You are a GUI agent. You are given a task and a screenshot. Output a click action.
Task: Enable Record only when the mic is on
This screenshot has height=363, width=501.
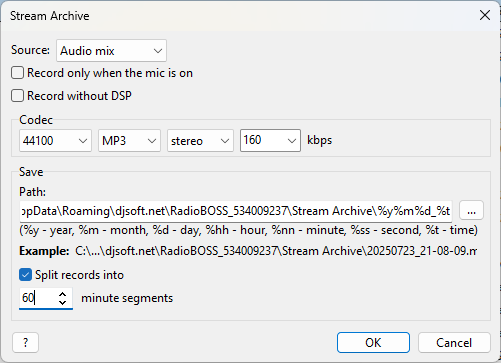[17, 73]
